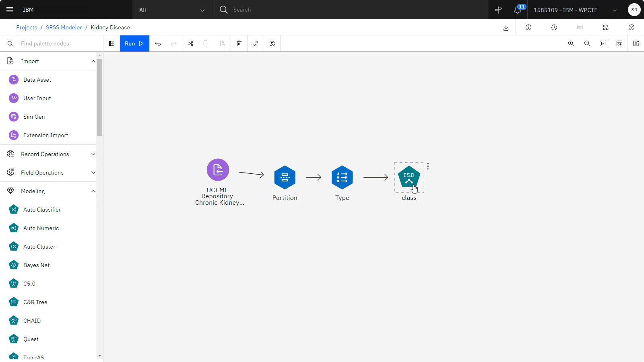Select the Auto Classifier node
This screenshot has width=644, height=362.
pyautogui.click(x=42, y=210)
